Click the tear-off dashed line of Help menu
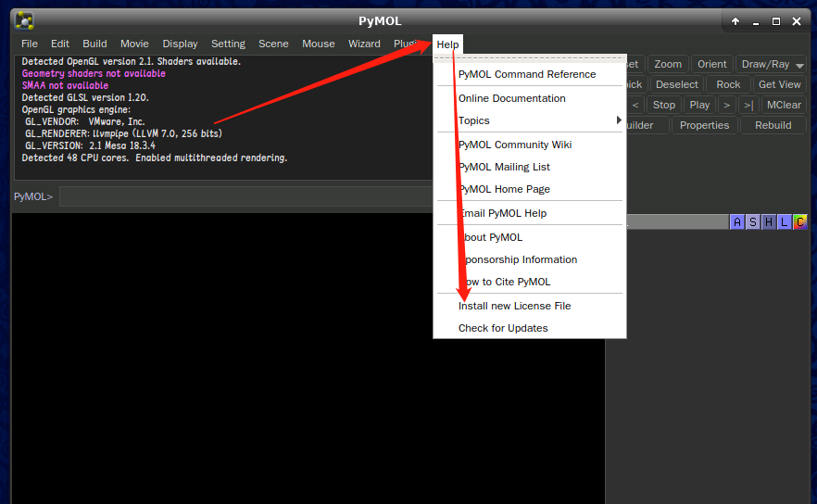The height and width of the screenshot is (504, 817). 530,57
